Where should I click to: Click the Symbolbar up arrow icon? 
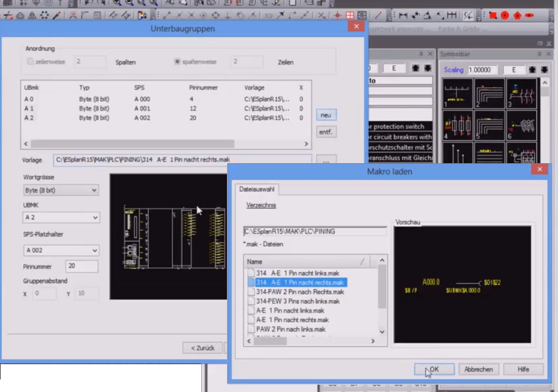pyautogui.click(x=532, y=69)
